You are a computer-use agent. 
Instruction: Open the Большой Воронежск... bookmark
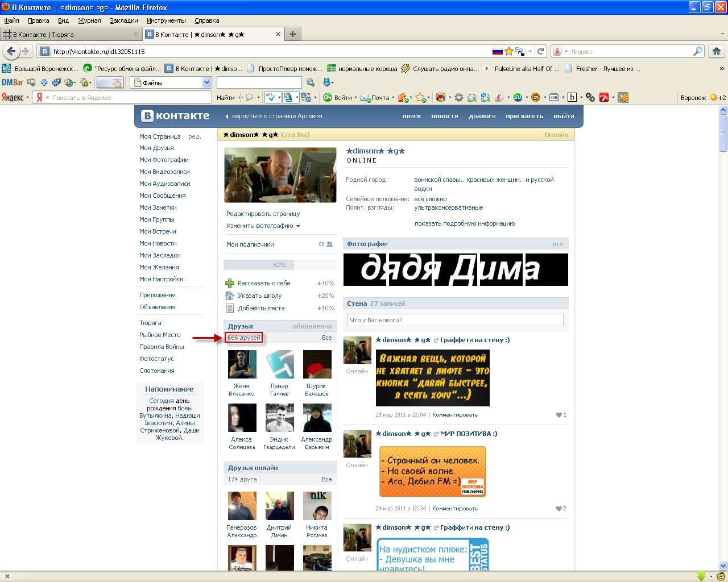click(x=40, y=68)
